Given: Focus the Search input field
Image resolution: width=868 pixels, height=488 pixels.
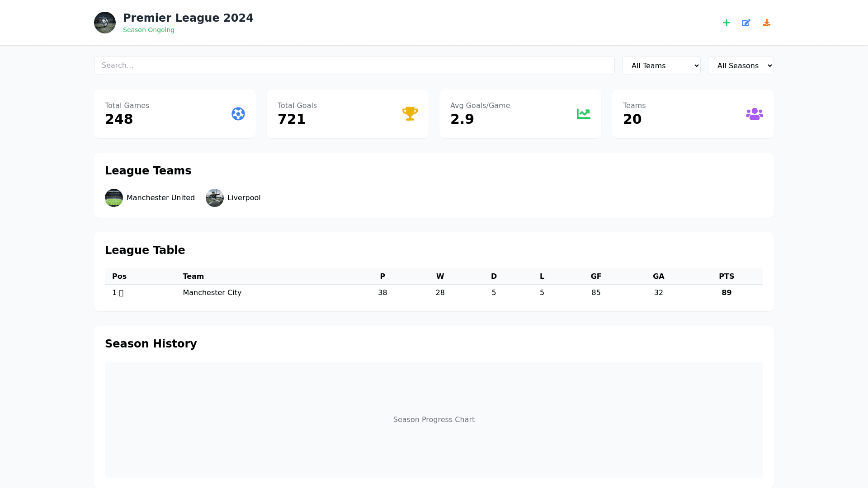Looking at the screenshot, I should (354, 66).
